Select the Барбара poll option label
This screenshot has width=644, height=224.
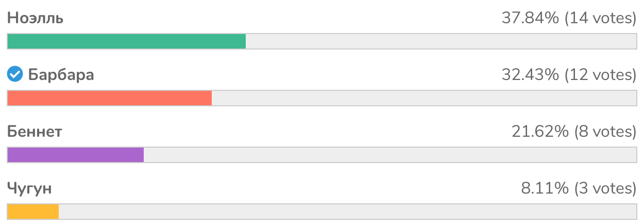[61, 75]
